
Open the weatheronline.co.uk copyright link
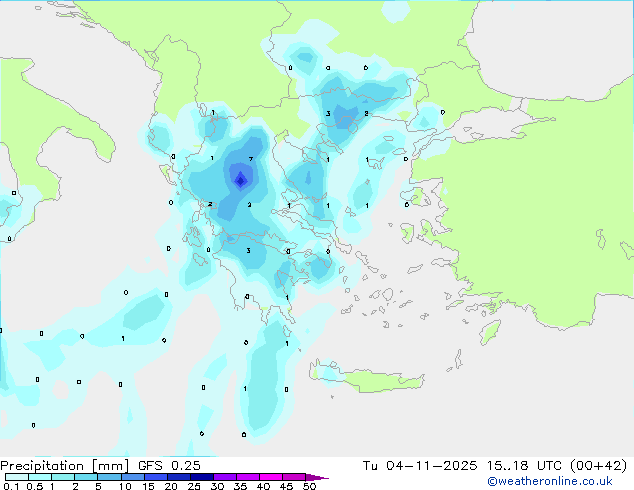point(549,481)
